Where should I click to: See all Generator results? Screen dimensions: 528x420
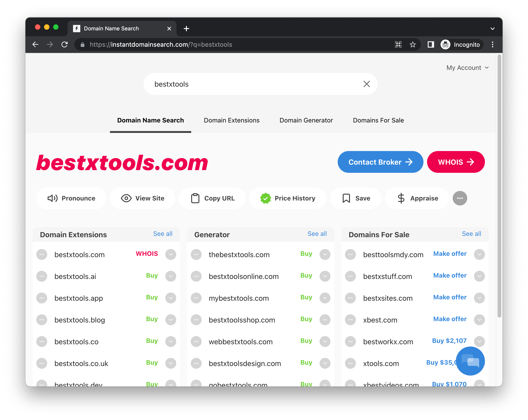coord(317,234)
